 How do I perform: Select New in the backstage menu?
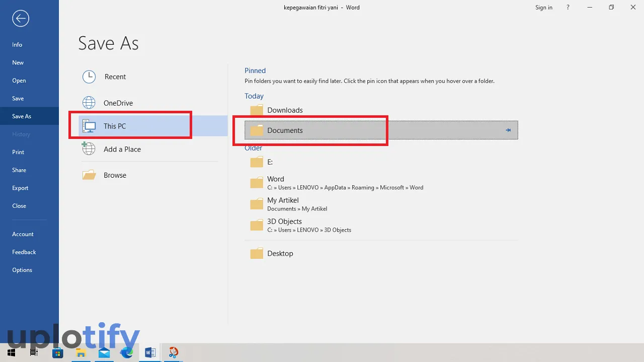[18, 62]
